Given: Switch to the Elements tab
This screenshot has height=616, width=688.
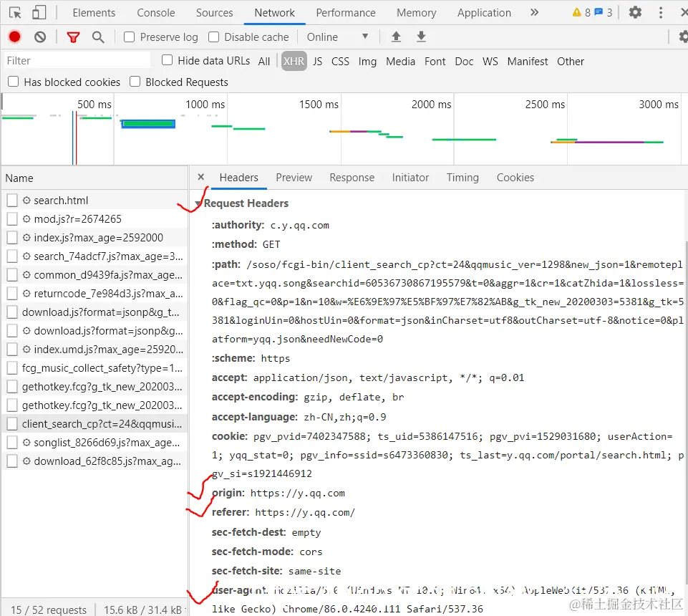Looking at the screenshot, I should point(94,13).
